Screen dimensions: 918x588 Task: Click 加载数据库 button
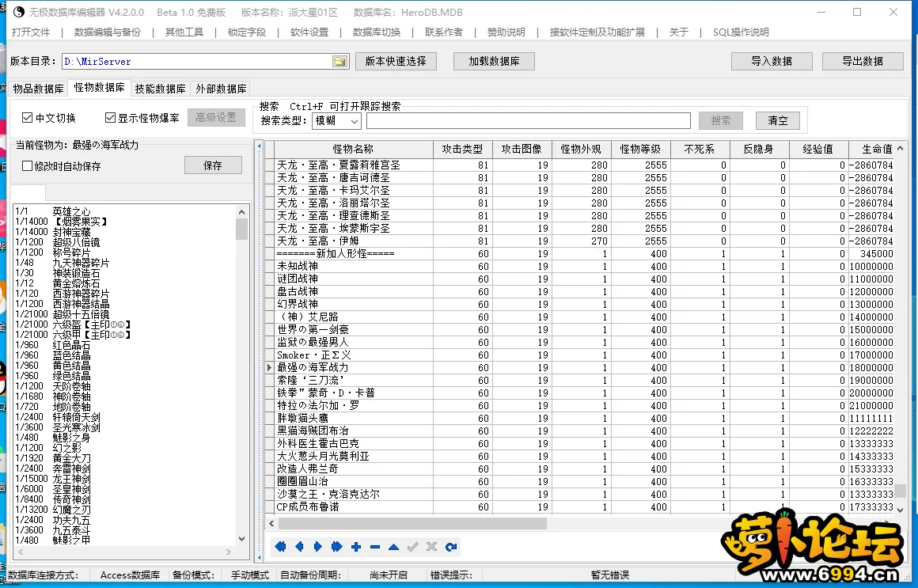click(494, 61)
